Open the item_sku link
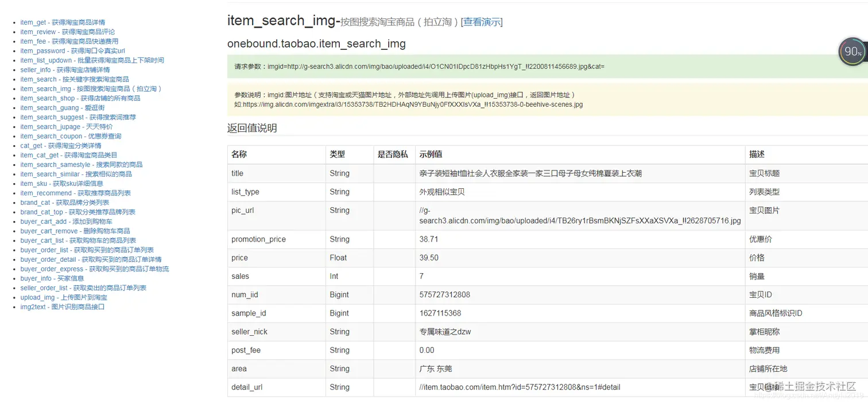The height and width of the screenshot is (404, 868). [61, 184]
